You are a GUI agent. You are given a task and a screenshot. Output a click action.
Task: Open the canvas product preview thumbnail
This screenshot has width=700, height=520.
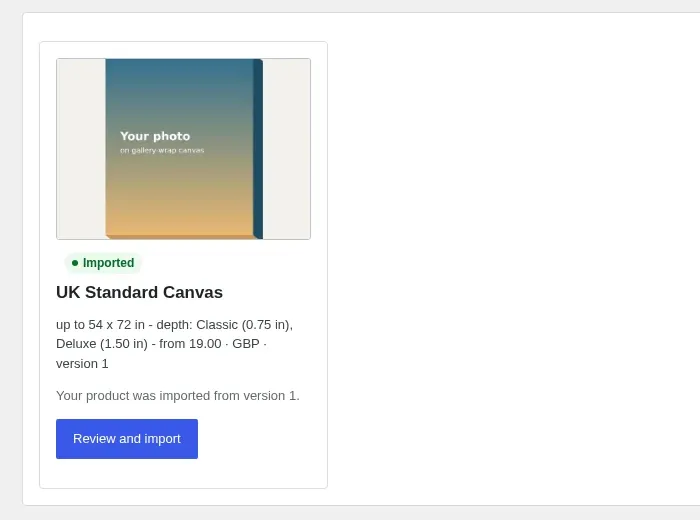183,149
